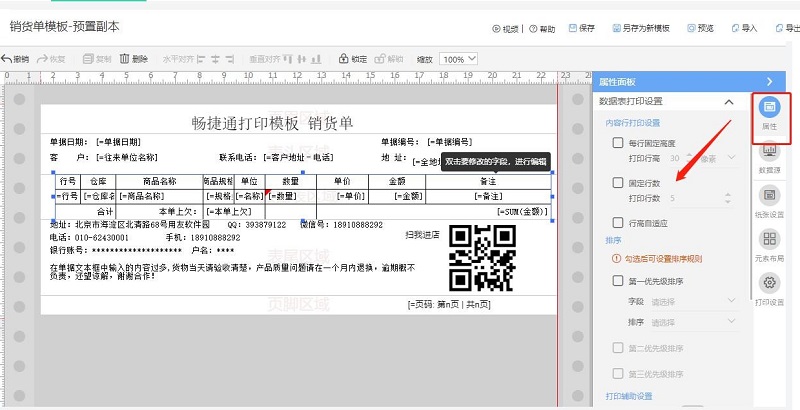
Task: Align selected elements to vertical middle
Action: click(x=302, y=59)
